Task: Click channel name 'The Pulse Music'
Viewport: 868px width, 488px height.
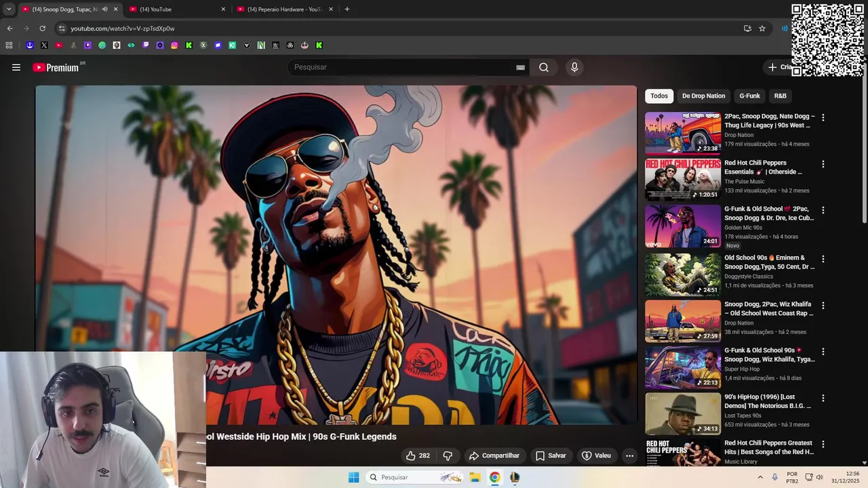Action: 744,182
